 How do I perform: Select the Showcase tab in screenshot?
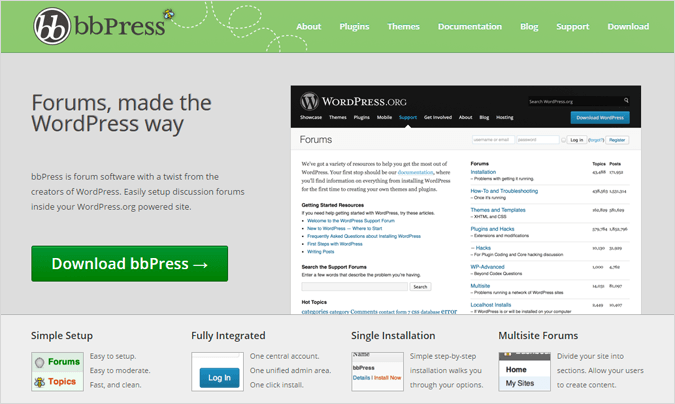311,117
